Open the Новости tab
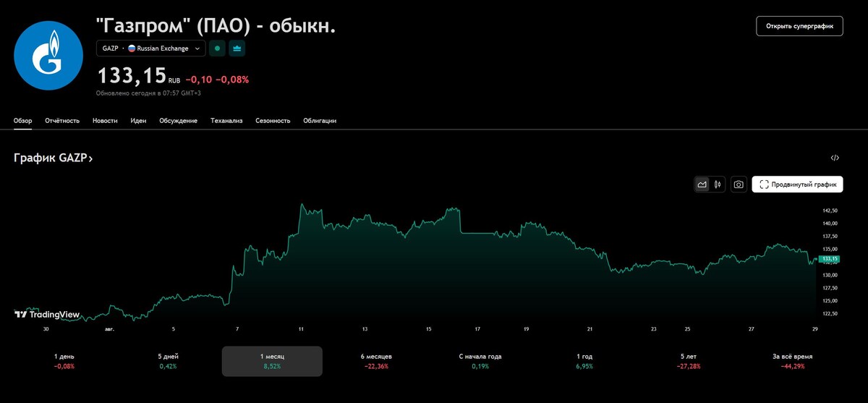Image resolution: width=868 pixels, height=403 pixels. [x=105, y=121]
